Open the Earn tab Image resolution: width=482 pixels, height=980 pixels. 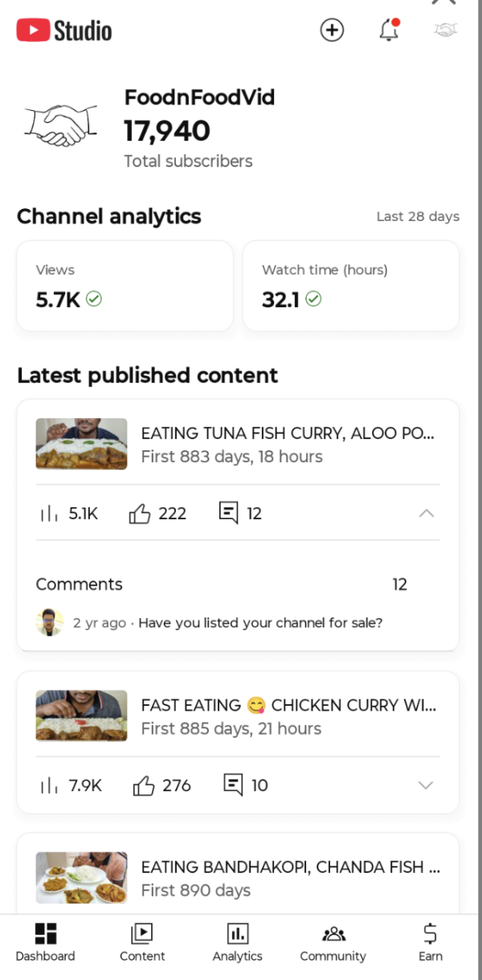coord(430,942)
